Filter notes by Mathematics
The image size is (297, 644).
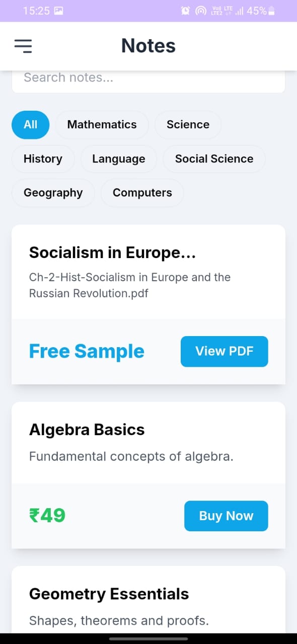click(102, 125)
